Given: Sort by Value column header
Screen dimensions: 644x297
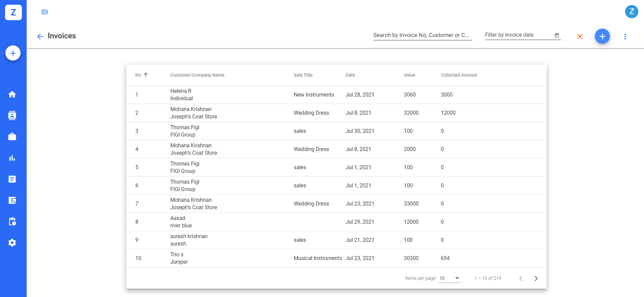Looking at the screenshot, I should [409, 75].
